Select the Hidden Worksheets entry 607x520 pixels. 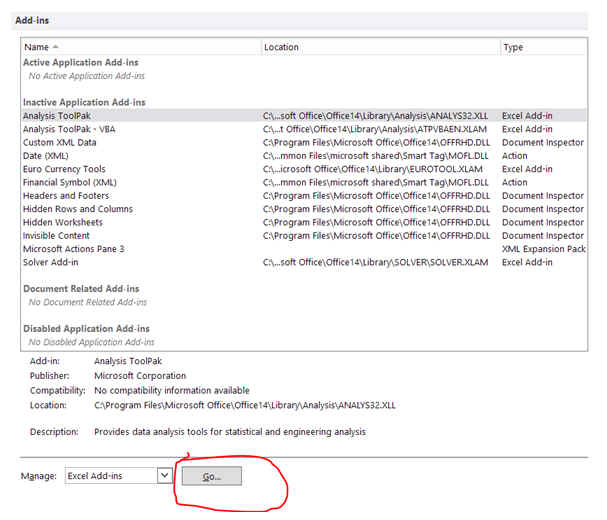coord(63,222)
